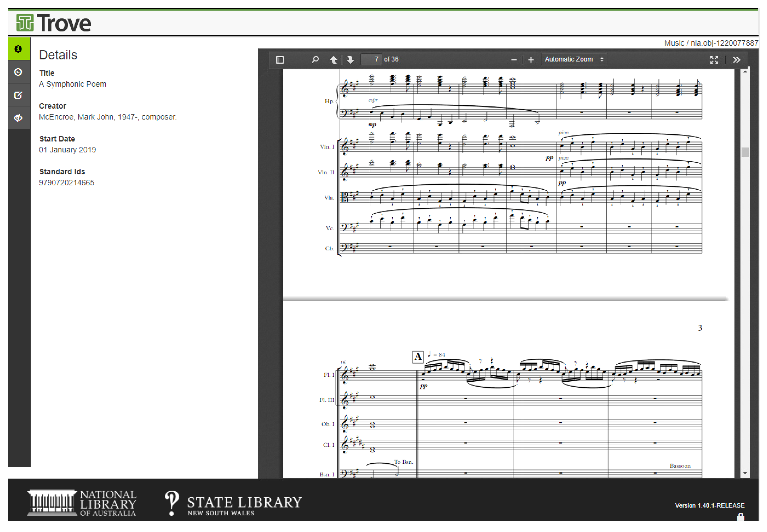767x532 pixels.
Task: Open the find-in-document search tool
Action: click(315, 60)
